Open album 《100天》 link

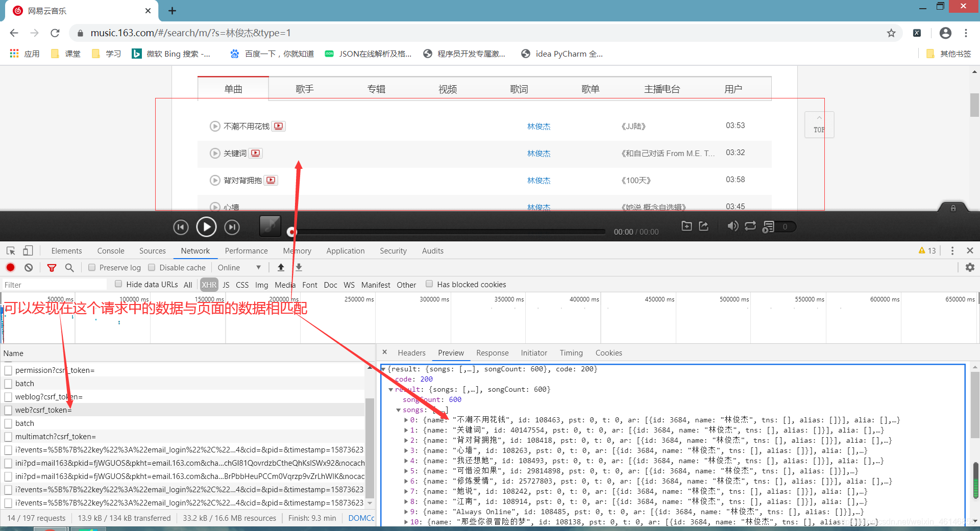(x=635, y=180)
